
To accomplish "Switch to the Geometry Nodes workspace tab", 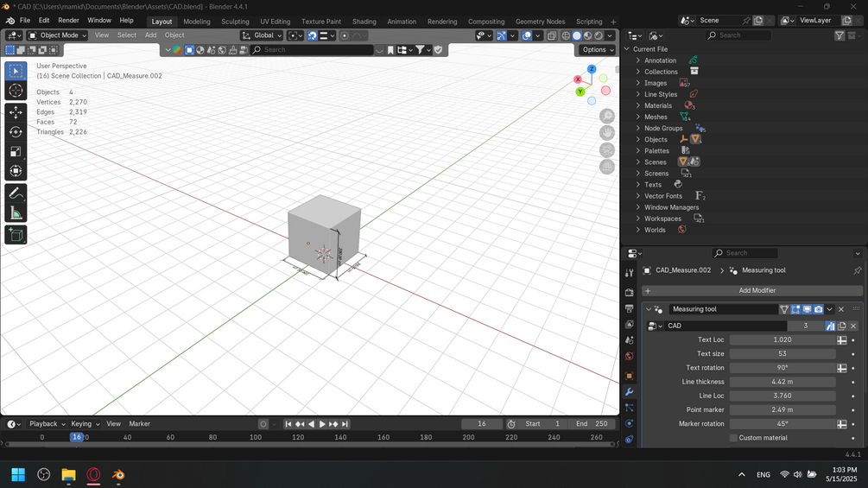I will (540, 22).
